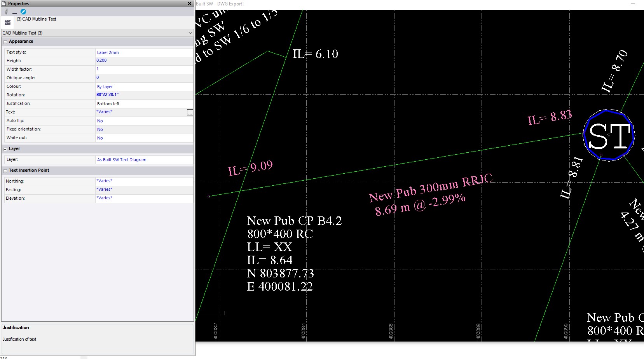Toggle the Auto flip value
644x359 pixels.
144,121
